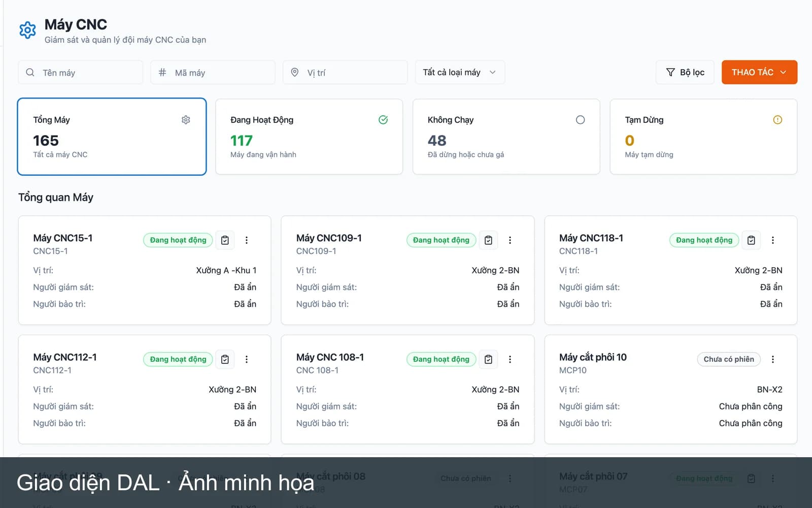Click the warning icon in Tạm Dừng card
Viewport: 812px width, 508px height.
[777, 120]
